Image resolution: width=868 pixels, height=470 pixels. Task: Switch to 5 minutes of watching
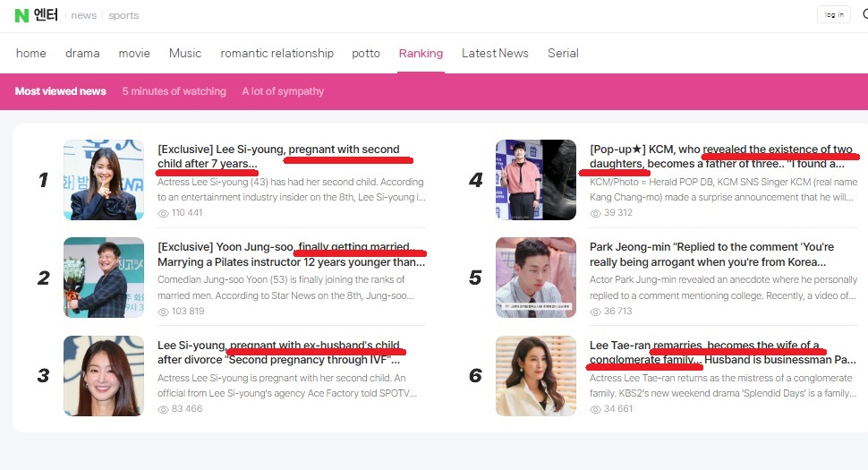pos(174,91)
